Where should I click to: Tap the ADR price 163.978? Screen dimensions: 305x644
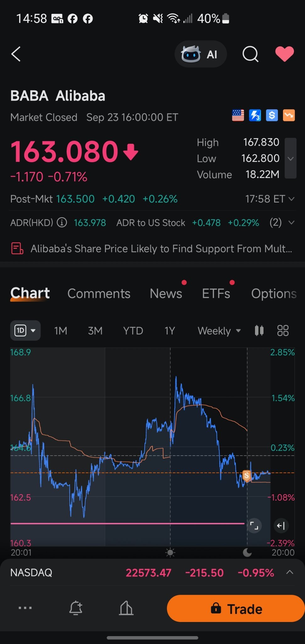coord(90,223)
